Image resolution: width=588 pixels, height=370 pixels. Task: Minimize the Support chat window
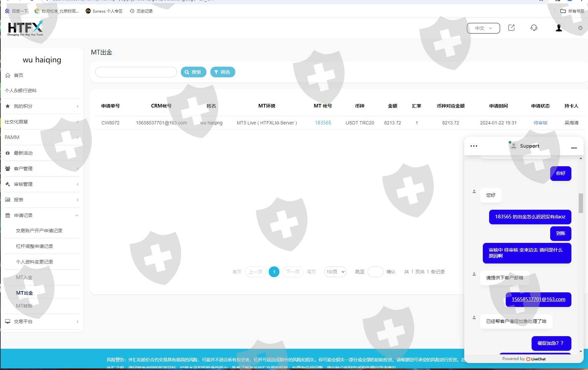574,148
